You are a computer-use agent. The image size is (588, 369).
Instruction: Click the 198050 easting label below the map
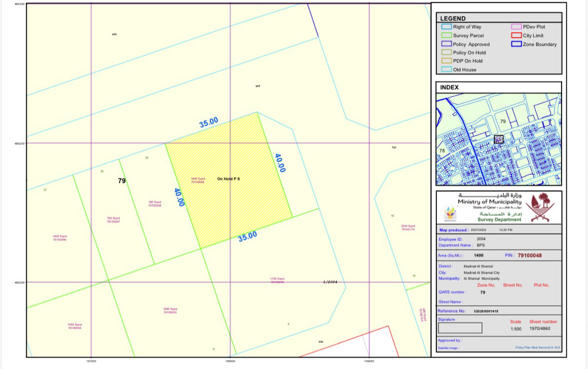(369, 361)
